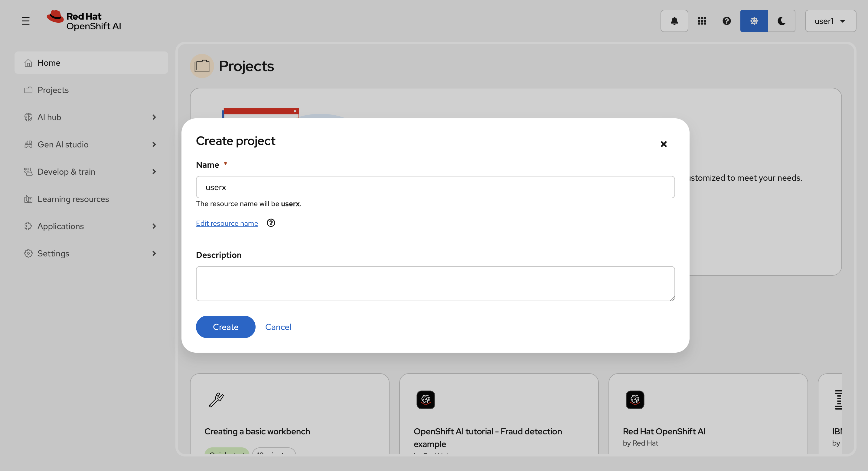The width and height of the screenshot is (868, 471).
Task: Go to Learning resources page
Action: click(73, 199)
